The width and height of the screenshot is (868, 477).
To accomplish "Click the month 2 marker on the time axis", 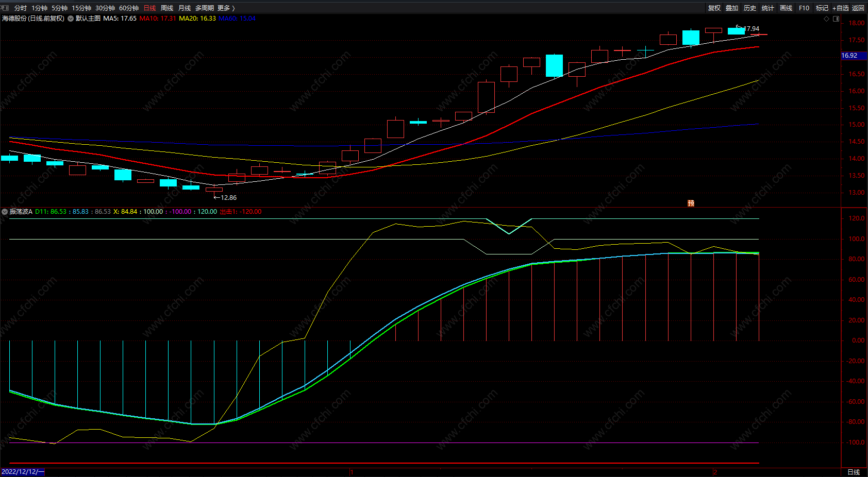I will click(x=715, y=472).
